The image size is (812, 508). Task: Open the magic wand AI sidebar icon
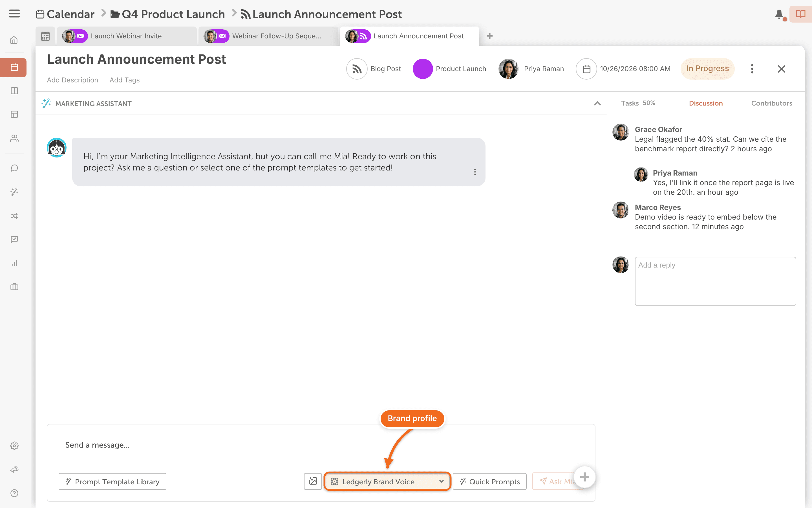[14, 192]
